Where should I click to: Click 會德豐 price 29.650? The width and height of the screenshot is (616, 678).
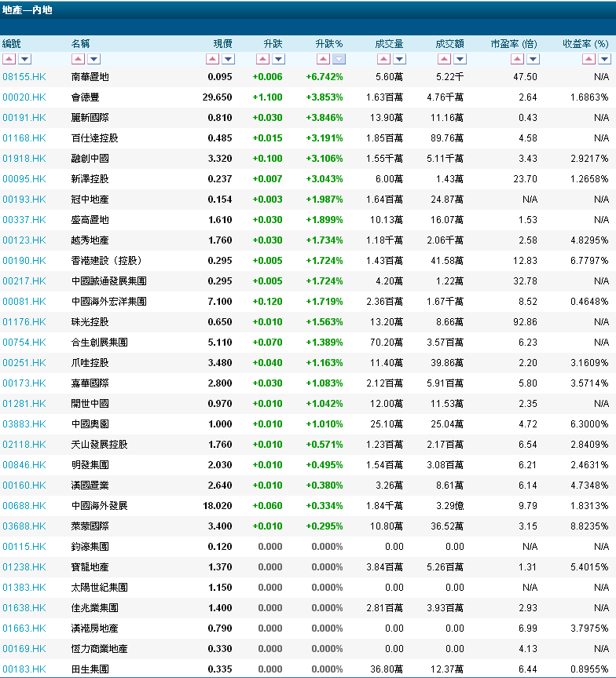pyautogui.click(x=217, y=97)
